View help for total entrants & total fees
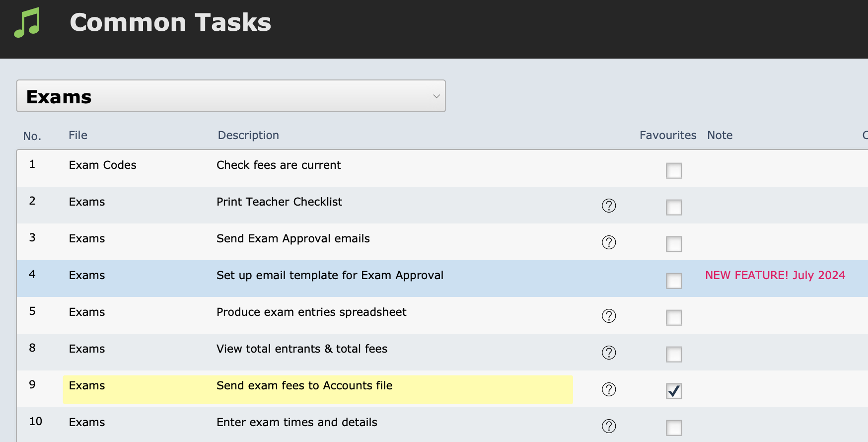This screenshot has width=868, height=442. point(609,353)
